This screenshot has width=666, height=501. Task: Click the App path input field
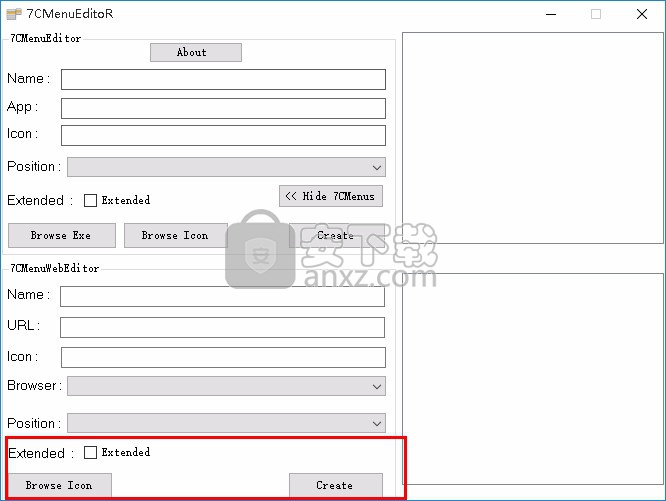(223, 108)
